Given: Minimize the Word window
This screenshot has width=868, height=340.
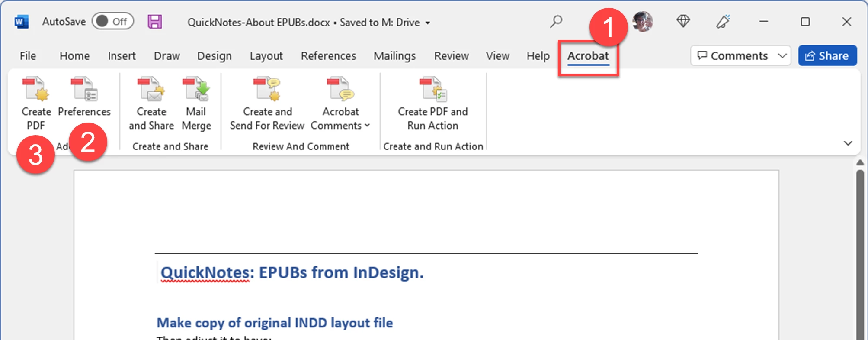Looking at the screenshot, I should tap(764, 22).
